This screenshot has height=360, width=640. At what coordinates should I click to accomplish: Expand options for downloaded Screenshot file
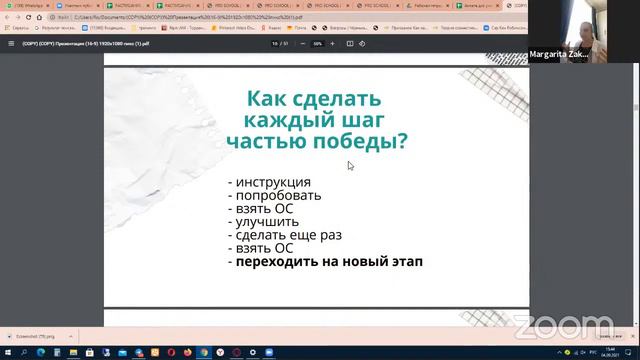tap(71, 337)
